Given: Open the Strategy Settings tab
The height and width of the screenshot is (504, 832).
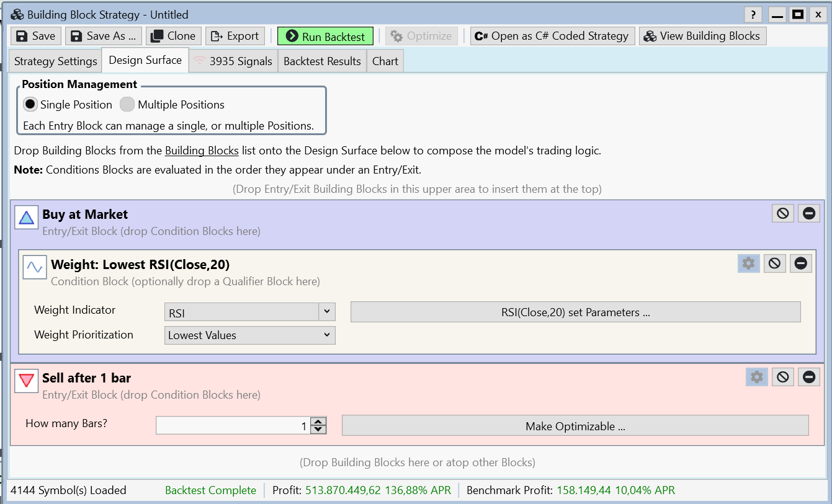Looking at the screenshot, I should point(55,61).
